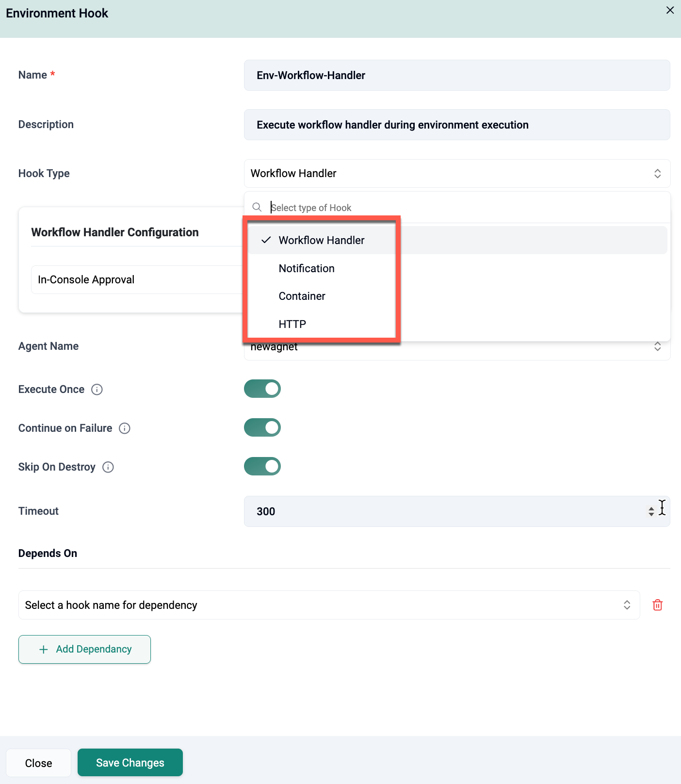The height and width of the screenshot is (784, 681).
Task: Disable the Continue on Failure switch
Action: pyautogui.click(x=262, y=427)
